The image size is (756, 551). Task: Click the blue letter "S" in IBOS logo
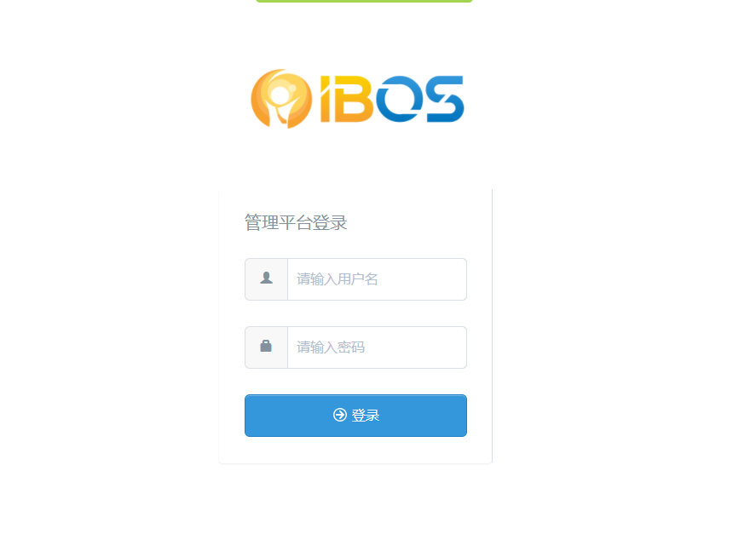click(445, 99)
